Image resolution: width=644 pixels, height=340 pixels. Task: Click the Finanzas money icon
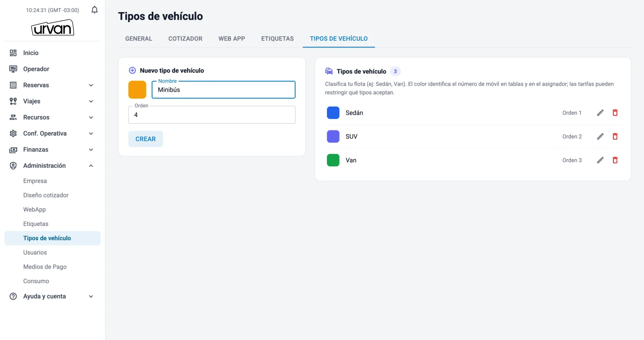[13, 150]
